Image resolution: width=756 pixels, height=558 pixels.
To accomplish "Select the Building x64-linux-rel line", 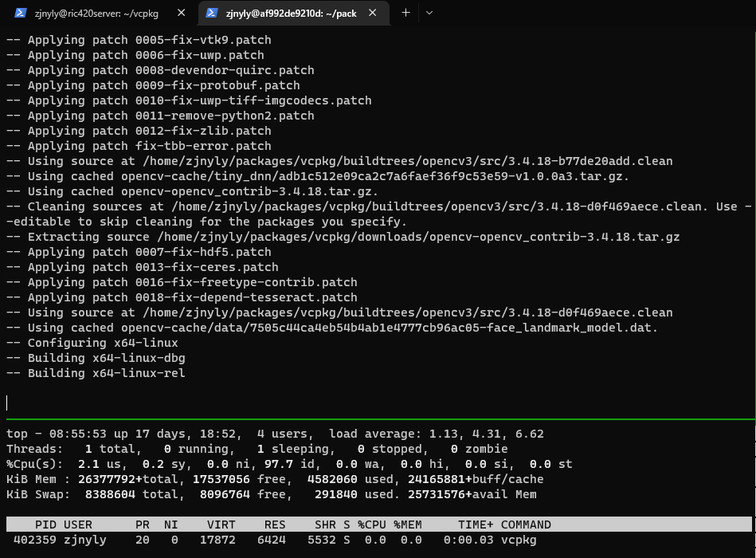I will pyautogui.click(x=96, y=372).
